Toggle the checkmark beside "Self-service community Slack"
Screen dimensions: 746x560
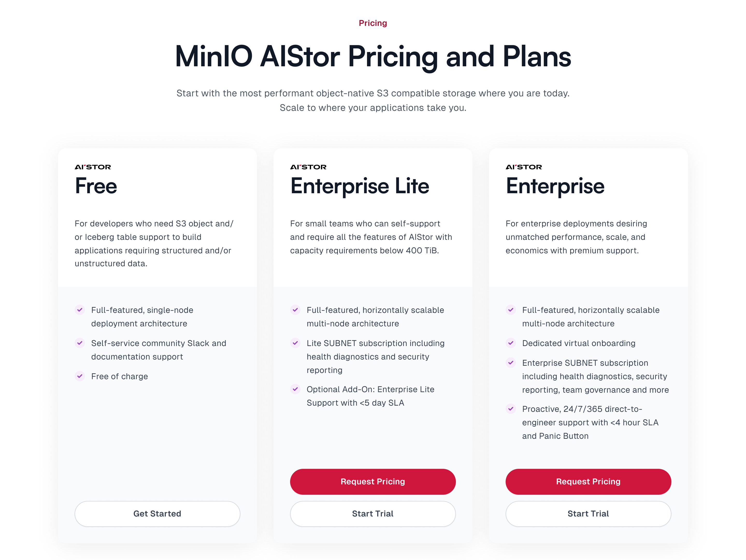pos(80,343)
